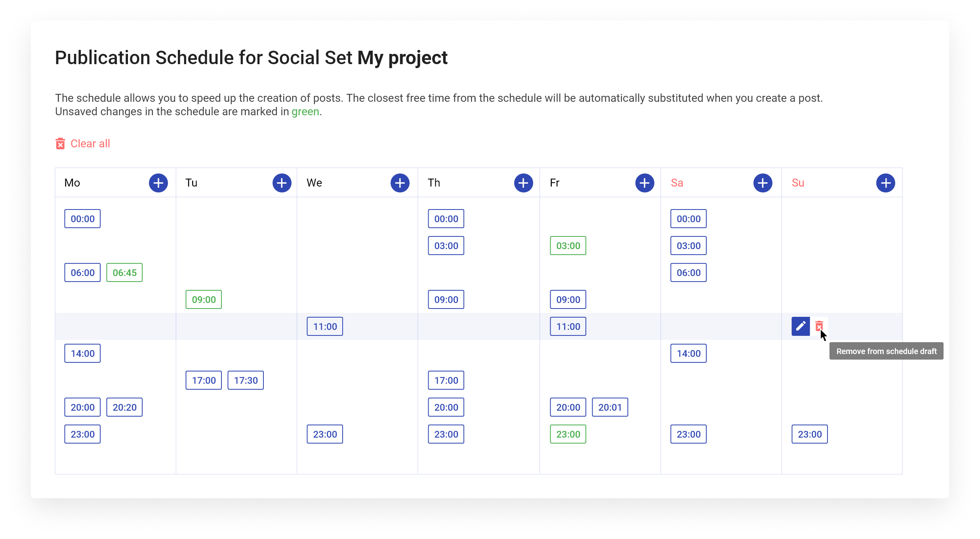Screen dimensions: 980x539
Task: Click the 17:30 chip under Tuesday
Action: pos(246,380)
